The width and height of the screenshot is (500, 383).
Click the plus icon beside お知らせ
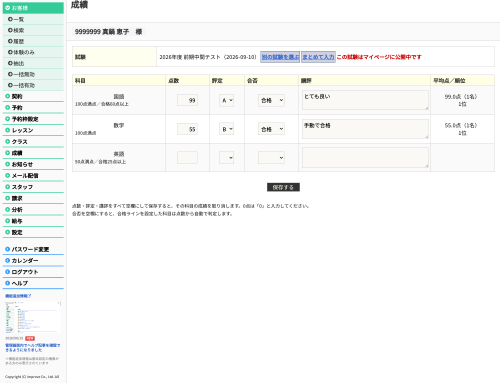tap(8, 164)
